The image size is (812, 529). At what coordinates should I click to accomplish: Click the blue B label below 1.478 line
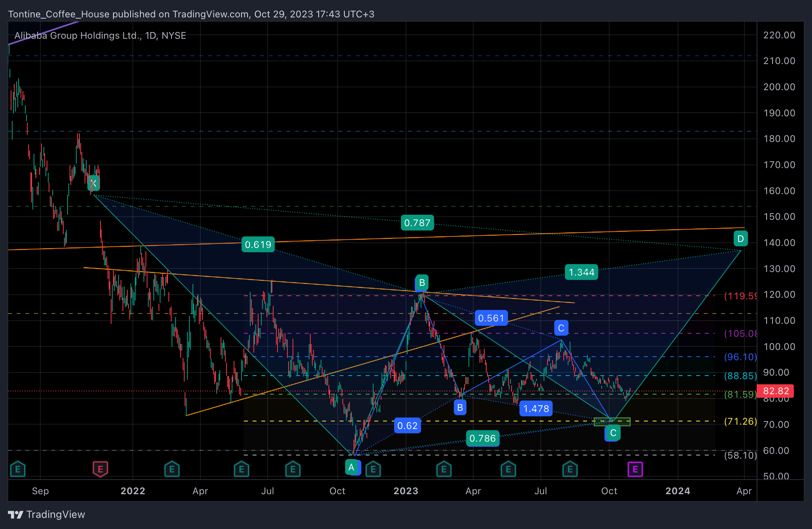(x=460, y=407)
